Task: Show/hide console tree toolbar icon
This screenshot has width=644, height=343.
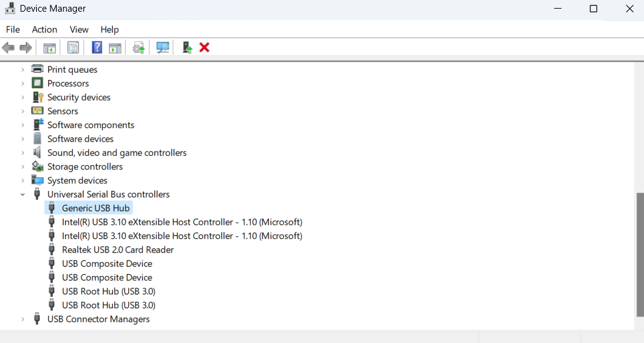Action: tap(49, 47)
